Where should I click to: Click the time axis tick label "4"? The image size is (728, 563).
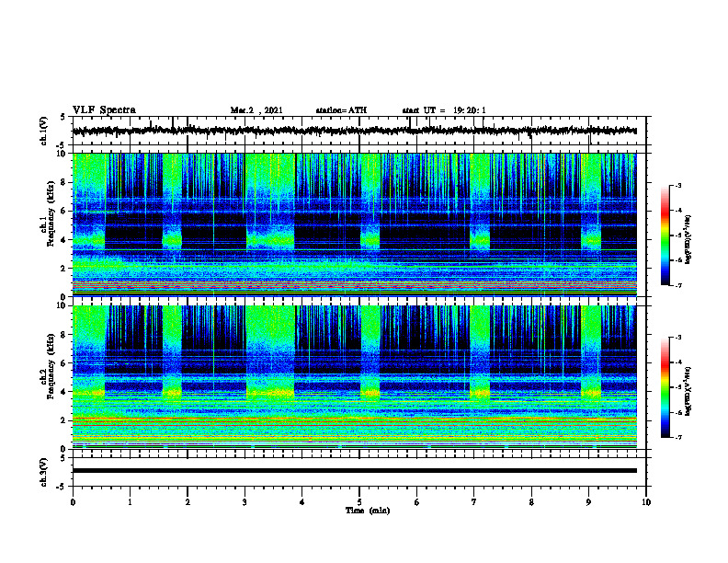[x=302, y=502]
